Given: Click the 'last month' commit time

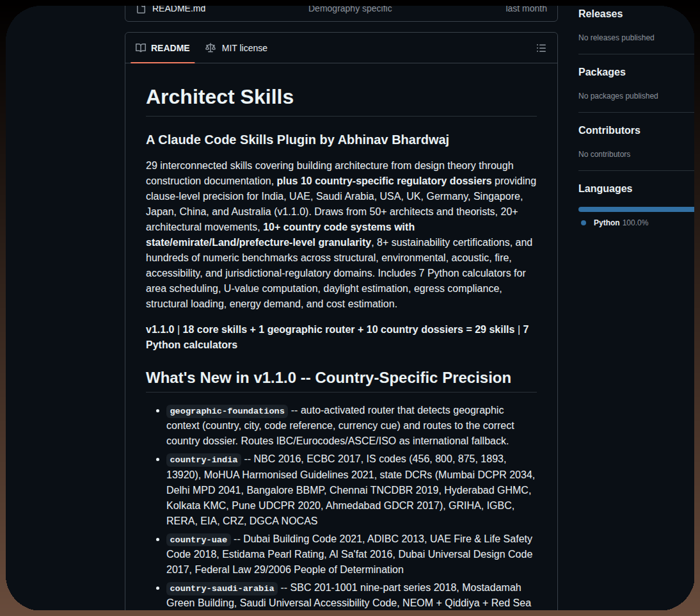Looking at the screenshot, I should (526, 8).
